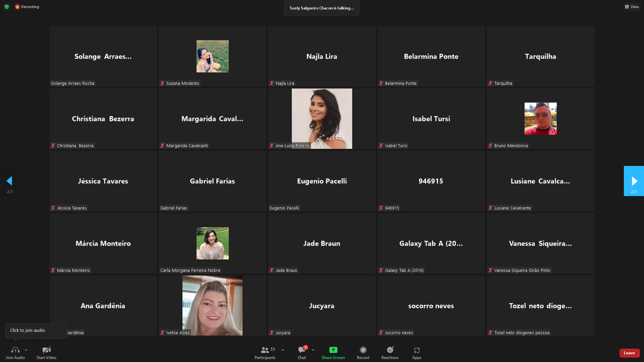Click the Start Video camera icon
The height and width of the screenshot is (362, 644).
coord(46,350)
